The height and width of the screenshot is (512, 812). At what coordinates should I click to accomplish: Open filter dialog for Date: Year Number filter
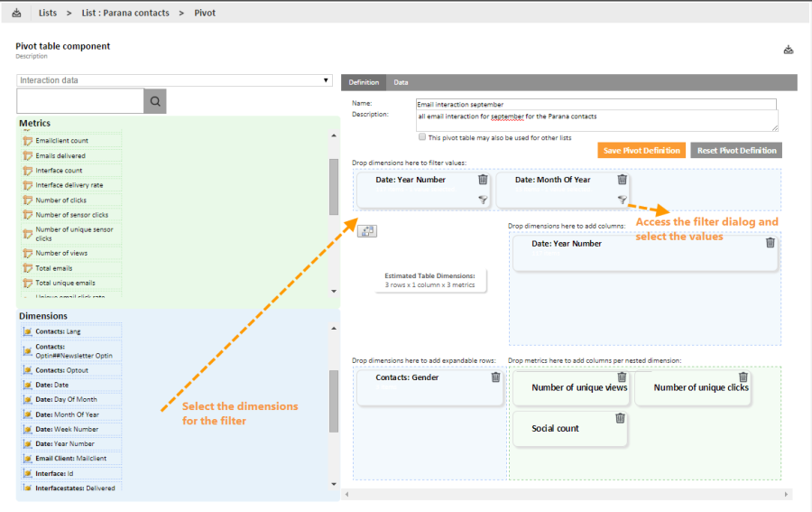pos(483,200)
